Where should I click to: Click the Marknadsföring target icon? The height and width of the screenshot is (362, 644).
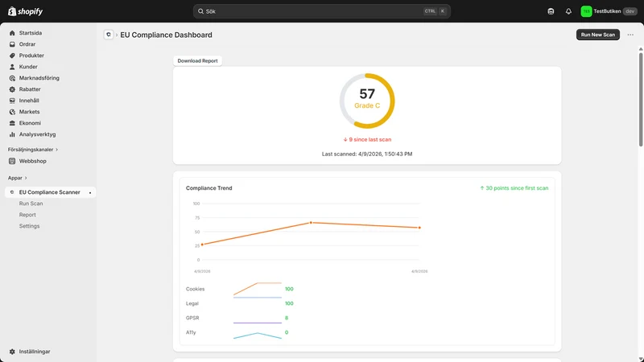point(12,78)
